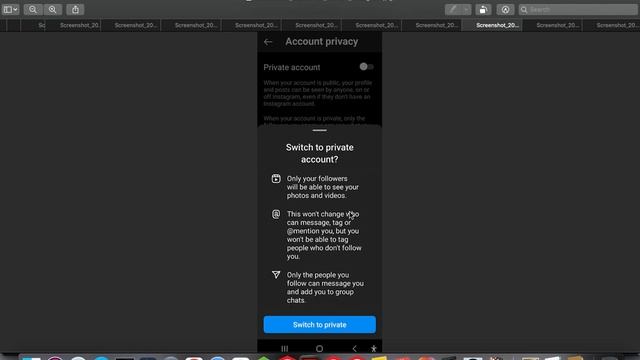Show the Markup toolbar in Preview

point(505,9)
